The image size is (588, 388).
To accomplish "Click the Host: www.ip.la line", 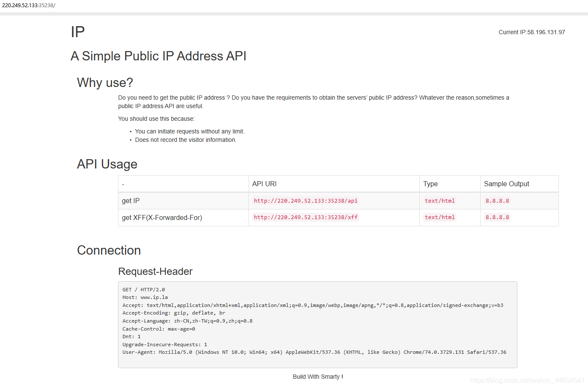I will pyautogui.click(x=145, y=297).
